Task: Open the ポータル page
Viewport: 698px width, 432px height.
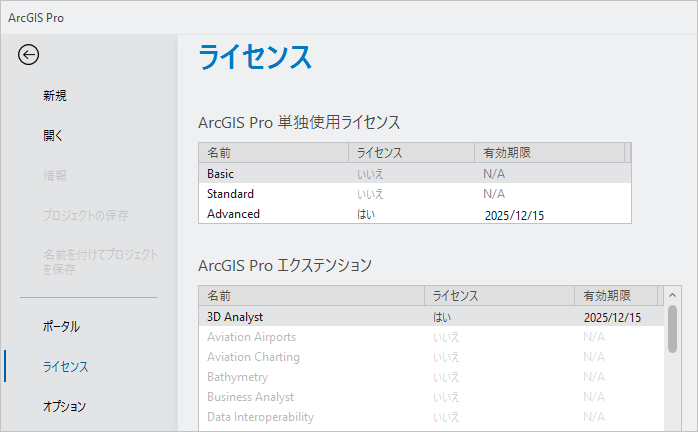Action: point(61,326)
